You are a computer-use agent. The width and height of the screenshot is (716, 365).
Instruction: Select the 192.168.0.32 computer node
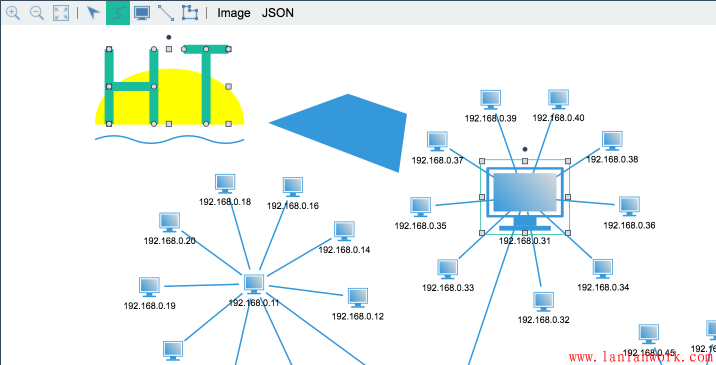coord(543,302)
